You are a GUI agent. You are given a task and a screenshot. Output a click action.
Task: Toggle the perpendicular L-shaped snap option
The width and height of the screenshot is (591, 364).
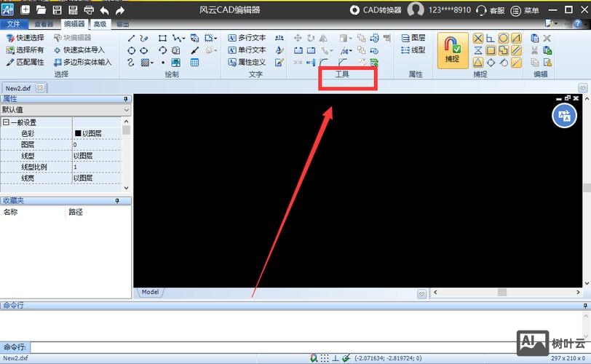[x=491, y=38]
